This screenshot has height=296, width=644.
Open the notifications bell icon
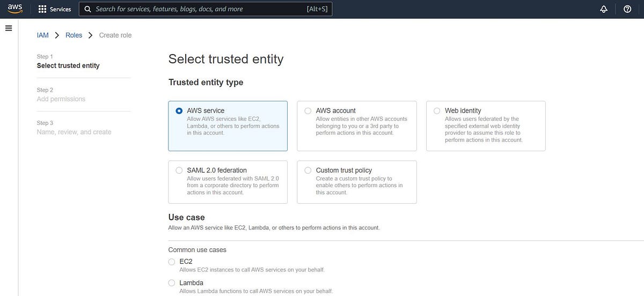point(603,9)
